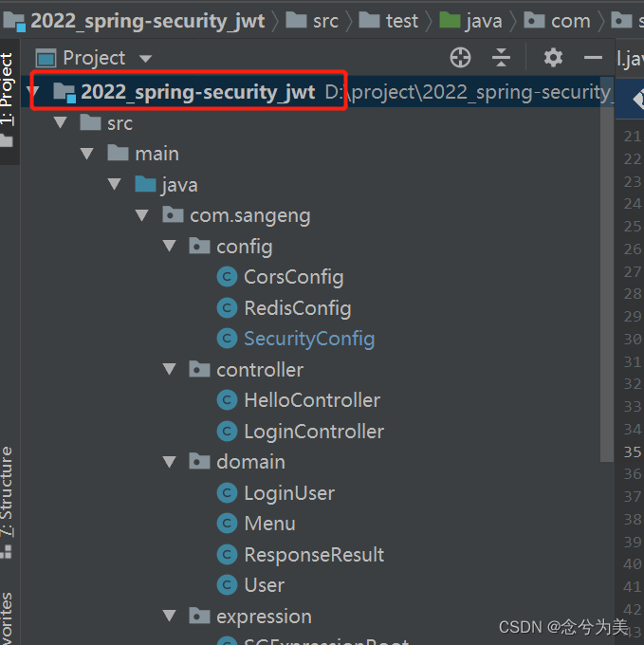Click the class icon beside ResponseResult
Viewport: 644px width, 645px height.
click(227, 555)
